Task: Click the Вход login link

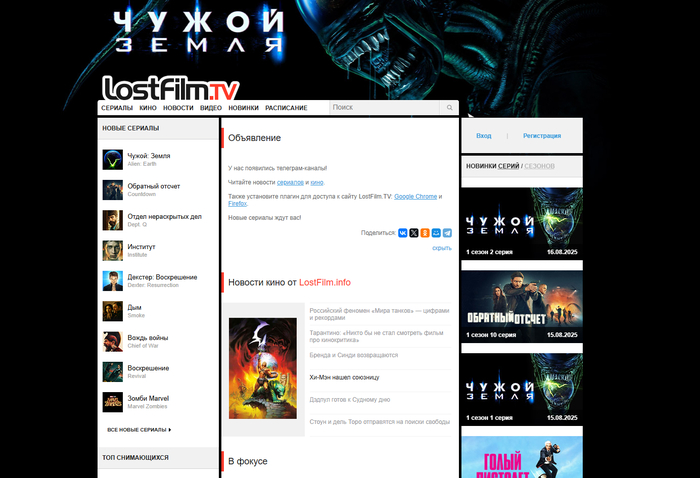Action: [484, 135]
